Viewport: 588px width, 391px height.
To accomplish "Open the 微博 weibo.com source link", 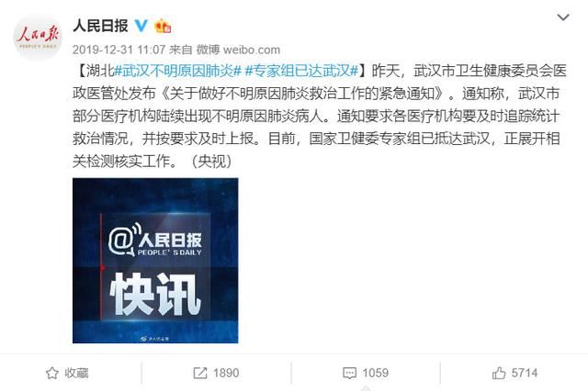I will 238,50.
